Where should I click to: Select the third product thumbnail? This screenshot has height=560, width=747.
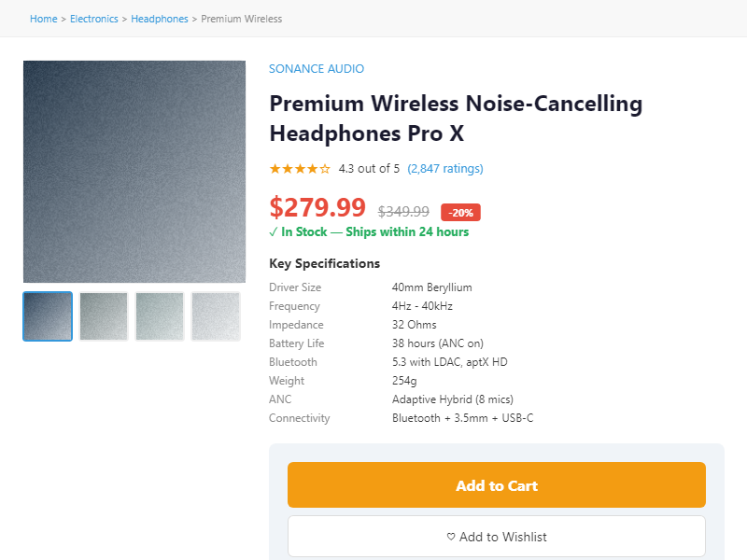160,316
